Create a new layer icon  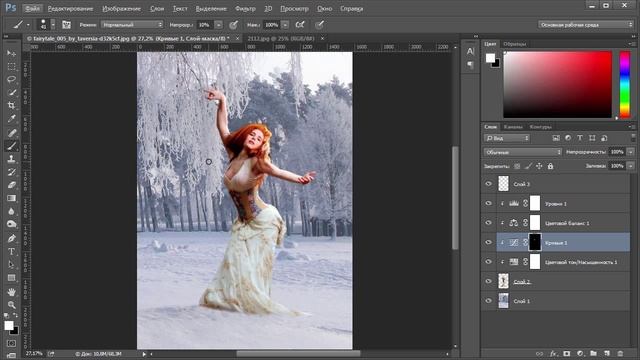607,353
